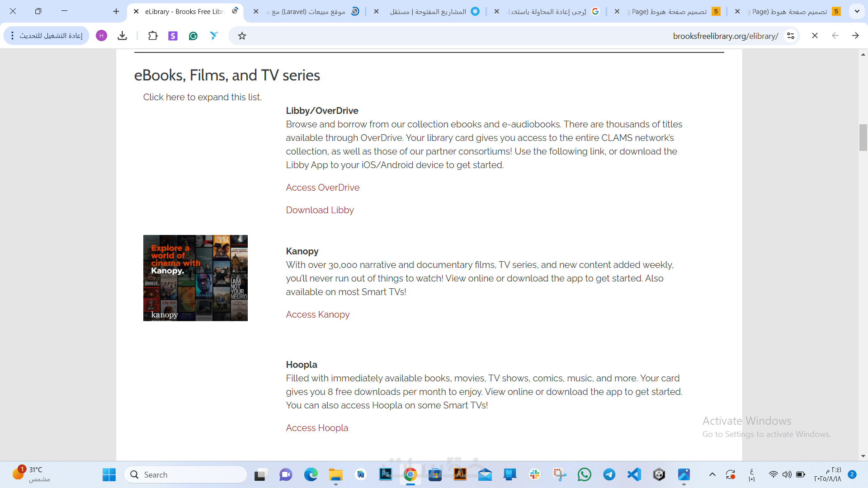868x488 pixels.
Task: Click the bookmark star icon
Action: click(x=242, y=36)
